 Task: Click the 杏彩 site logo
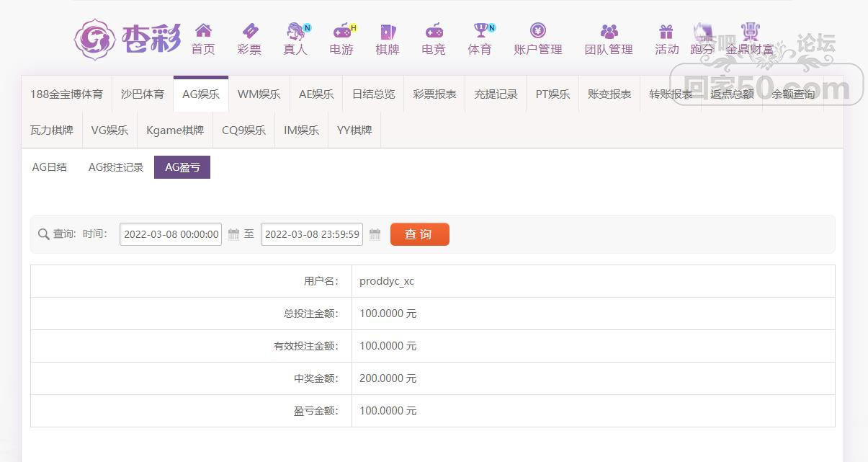click(128, 39)
